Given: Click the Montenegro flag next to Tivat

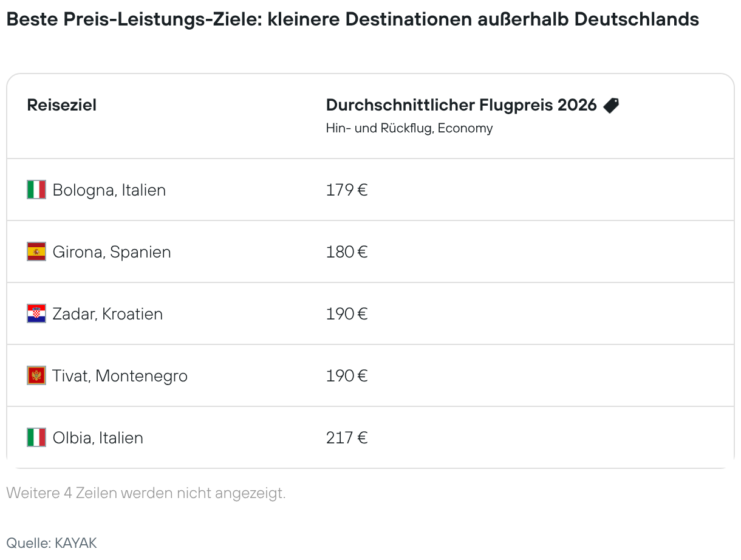Looking at the screenshot, I should 36,376.
